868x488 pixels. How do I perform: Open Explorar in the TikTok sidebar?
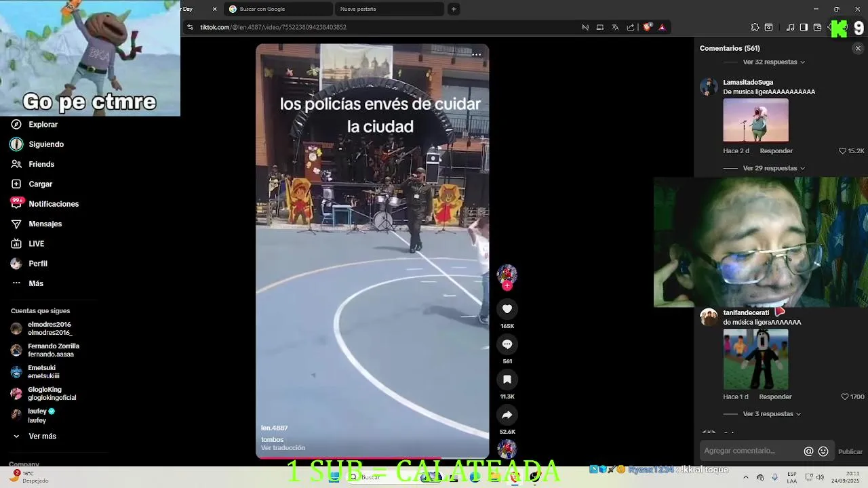point(34,125)
